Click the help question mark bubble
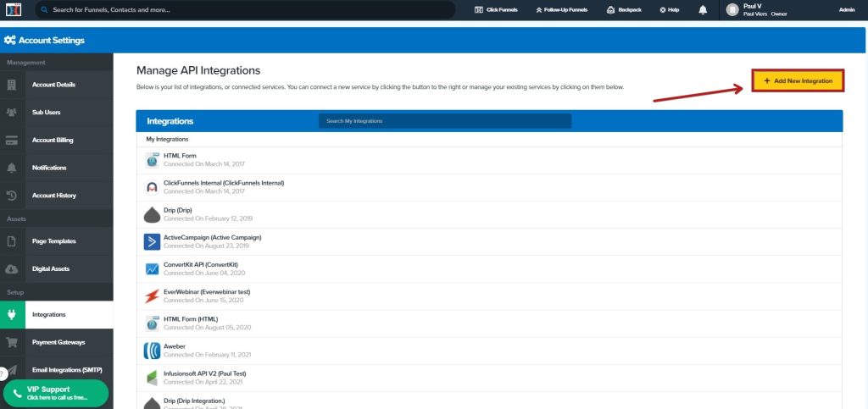 click(3, 373)
